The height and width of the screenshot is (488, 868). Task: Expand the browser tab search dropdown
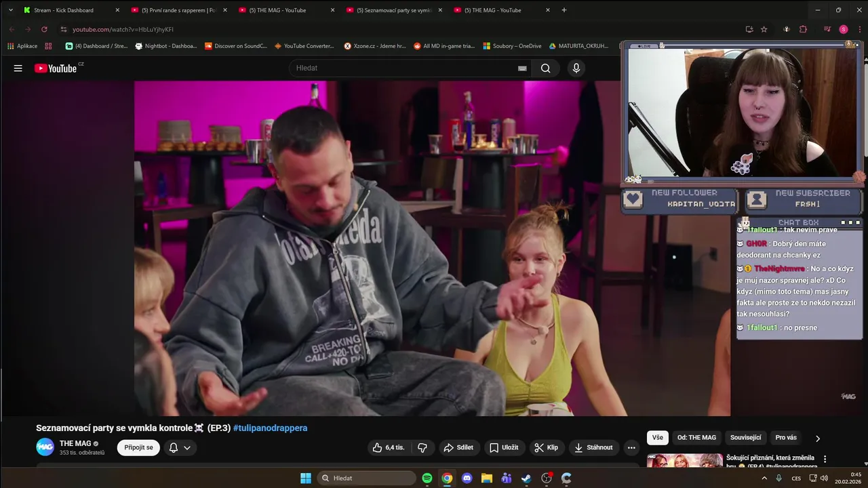(x=10, y=10)
